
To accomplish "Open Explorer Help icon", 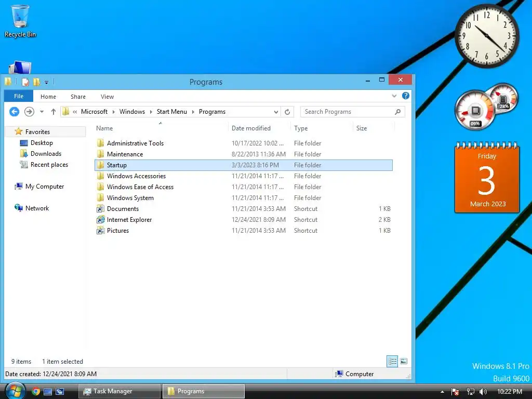I will (x=405, y=96).
